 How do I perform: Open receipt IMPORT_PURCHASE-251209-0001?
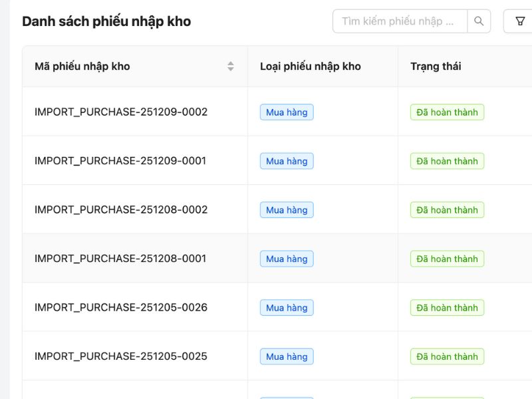(x=120, y=161)
